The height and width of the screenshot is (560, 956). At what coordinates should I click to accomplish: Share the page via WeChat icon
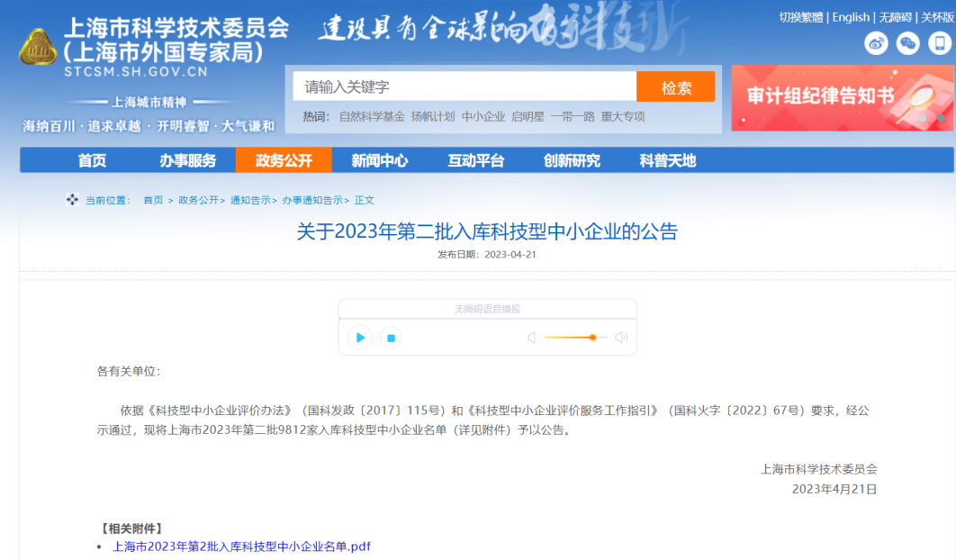coord(906,42)
